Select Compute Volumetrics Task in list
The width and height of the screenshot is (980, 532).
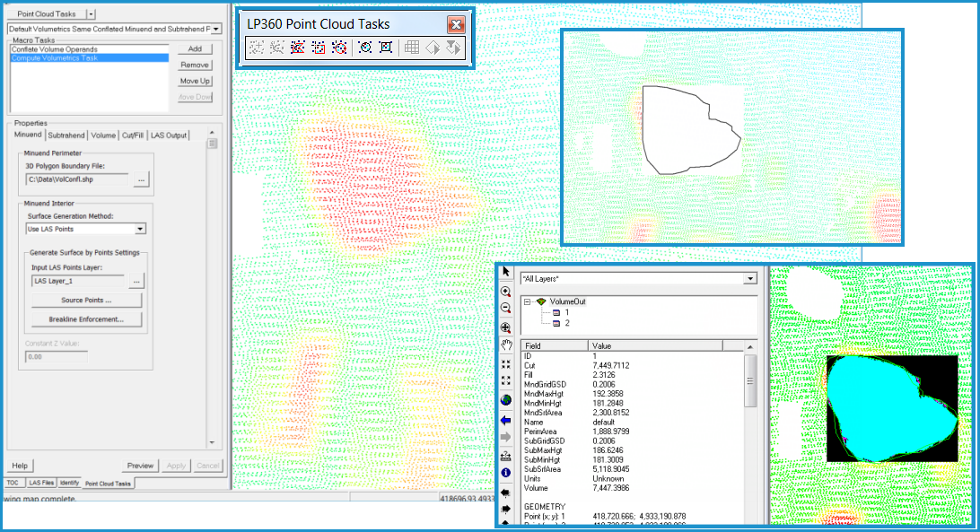[90, 58]
